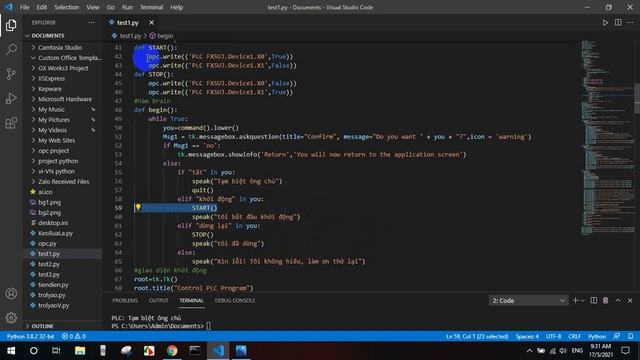640x360 pixels.
Task: Expand the Camtasia Studio folder
Action: pos(60,47)
